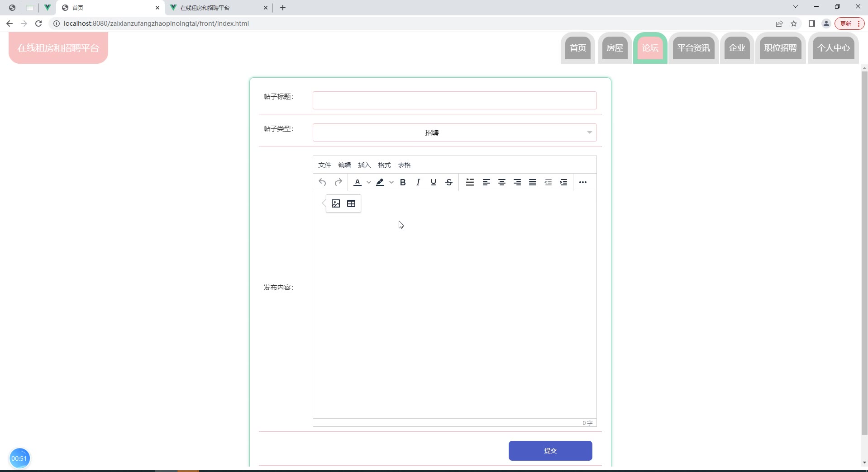Toggle italic formatting in the editor
The height and width of the screenshot is (472, 868).
418,182
